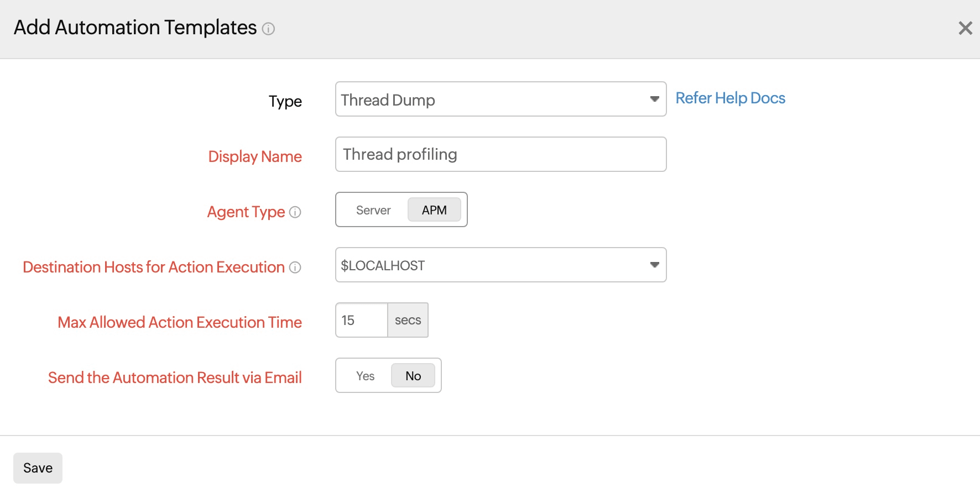This screenshot has width=980, height=493.
Task: Choose APM as the agent type
Action: pos(434,210)
